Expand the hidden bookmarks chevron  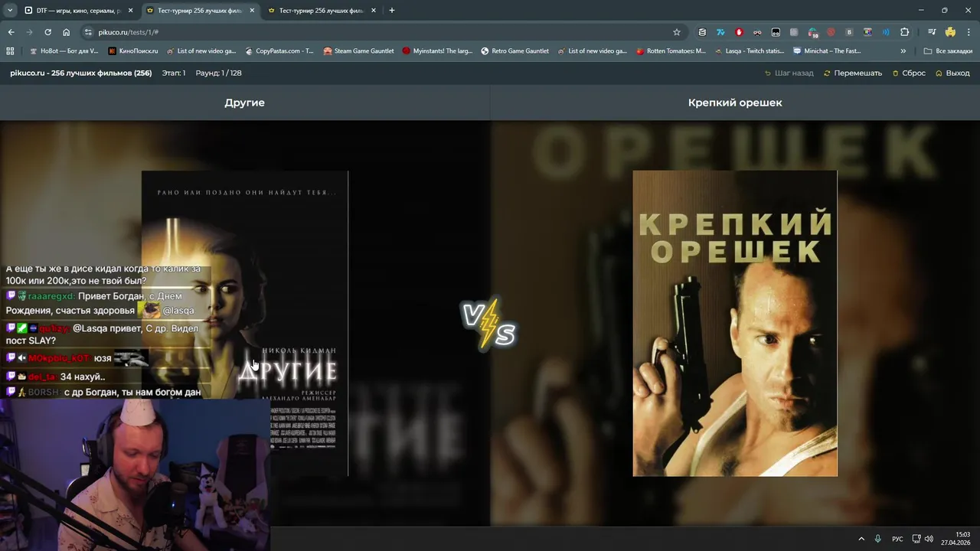pos(903,51)
